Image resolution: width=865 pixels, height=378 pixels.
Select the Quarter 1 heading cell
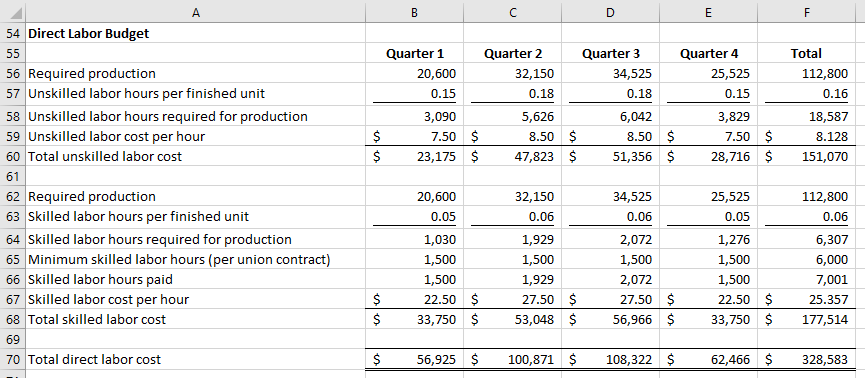pos(415,54)
